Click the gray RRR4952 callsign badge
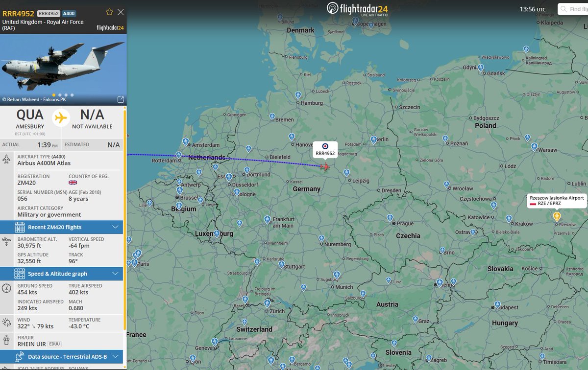Screen dimensions: 588x370 (x=48, y=13)
